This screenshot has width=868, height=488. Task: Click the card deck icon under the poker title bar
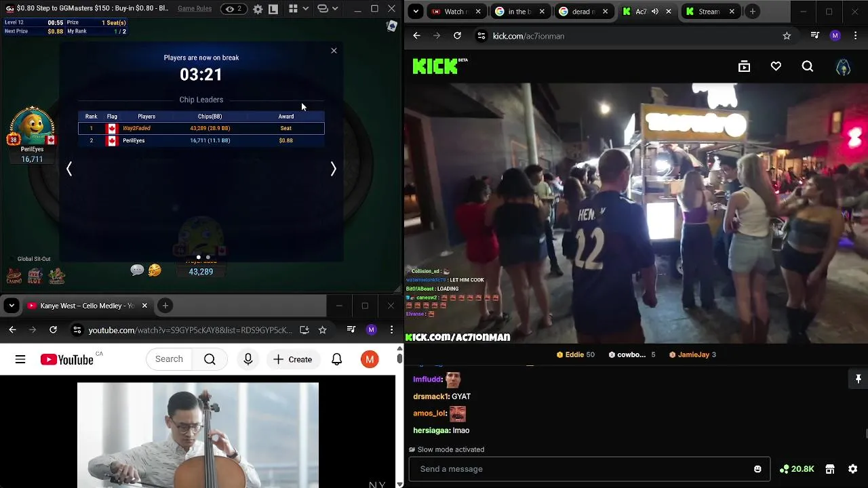click(x=391, y=26)
